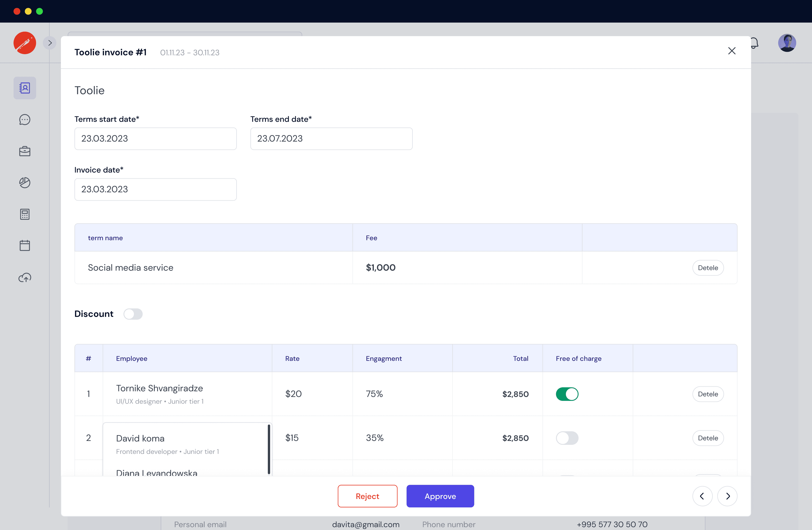The image size is (812, 530).
Task: Expand the sidebar with the chevron arrow
Action: pyautogui.click(x=49, y=43)
